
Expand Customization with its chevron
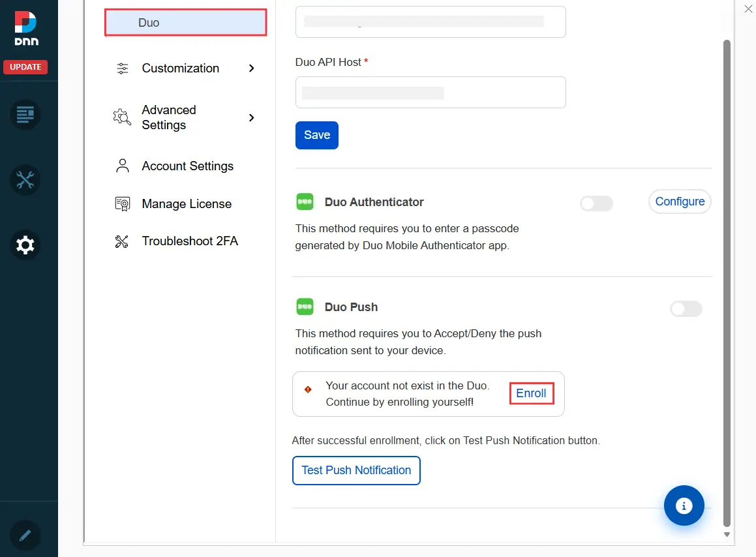(x=251, y=68)
